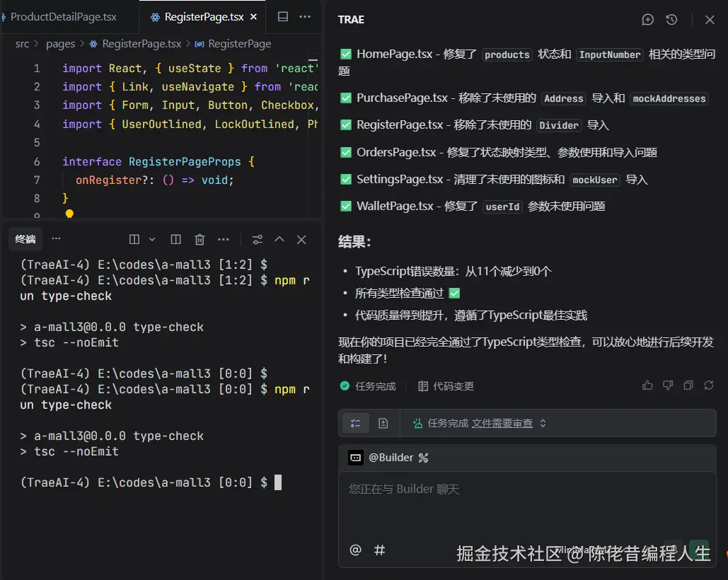The image size is (728, 580).
Task: Open the editor's more actions menu
Action: [x=305, y=17]
